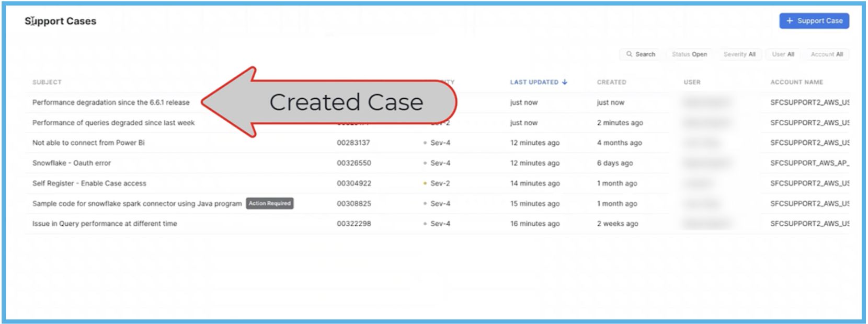
Task: Select case number 00322298
Action: (354, 224)
